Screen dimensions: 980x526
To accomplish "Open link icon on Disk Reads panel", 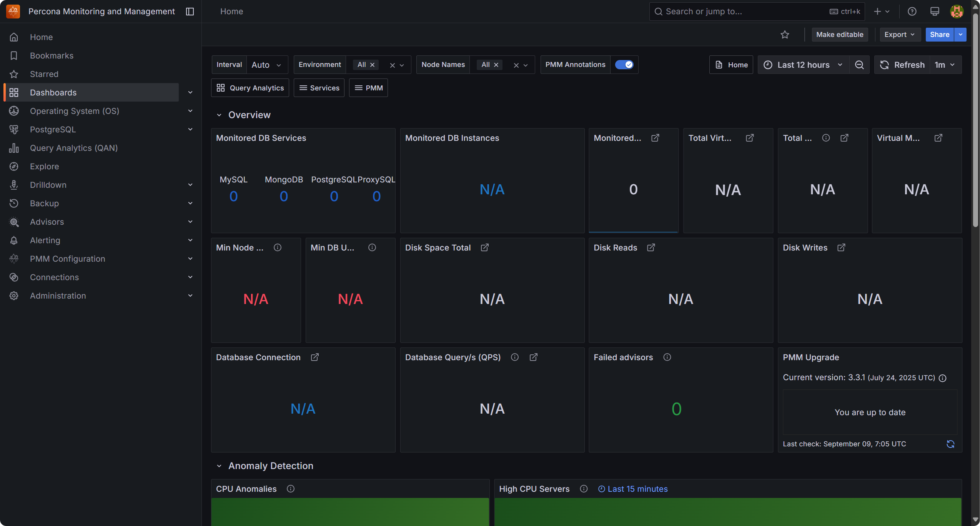I will [651, 247].
